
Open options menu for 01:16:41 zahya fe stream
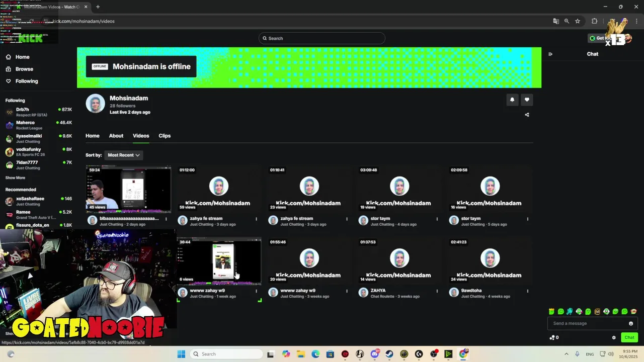click(x=347, y=219)
